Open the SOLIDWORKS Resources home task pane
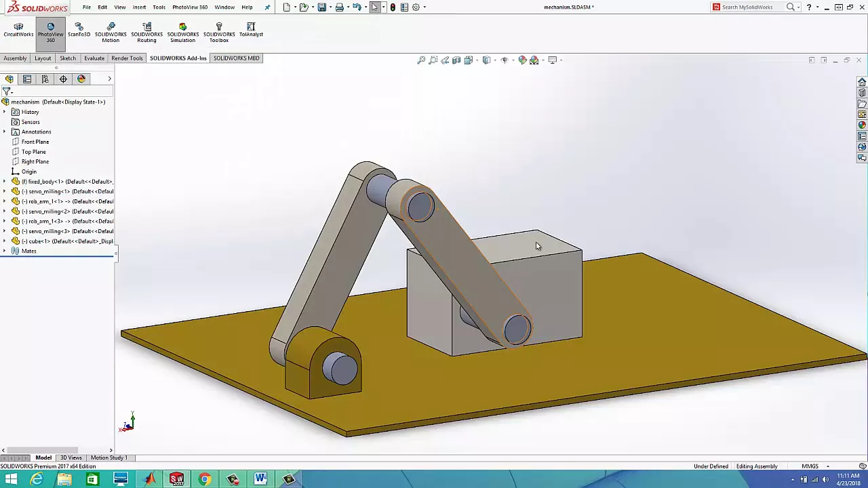868x488 pixels. pyautogui.click(x=862, y=82)
